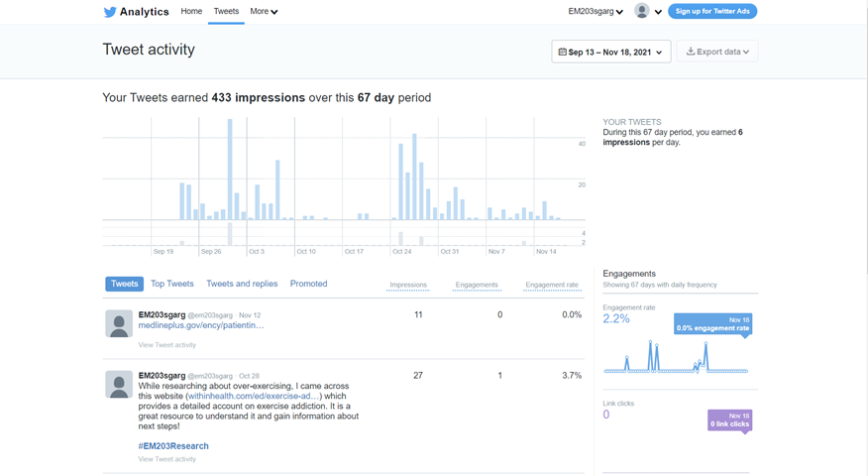Click the YOUR TWEETS heading

631,122
